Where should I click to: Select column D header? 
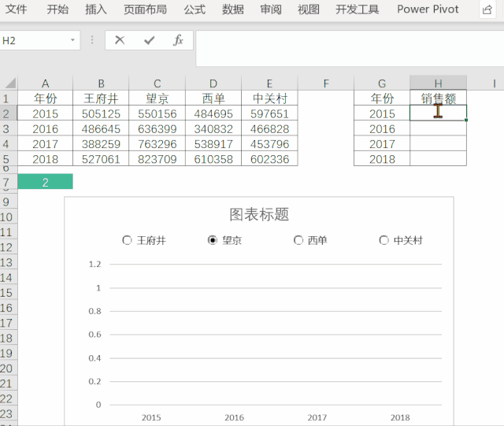coord(213,83)
